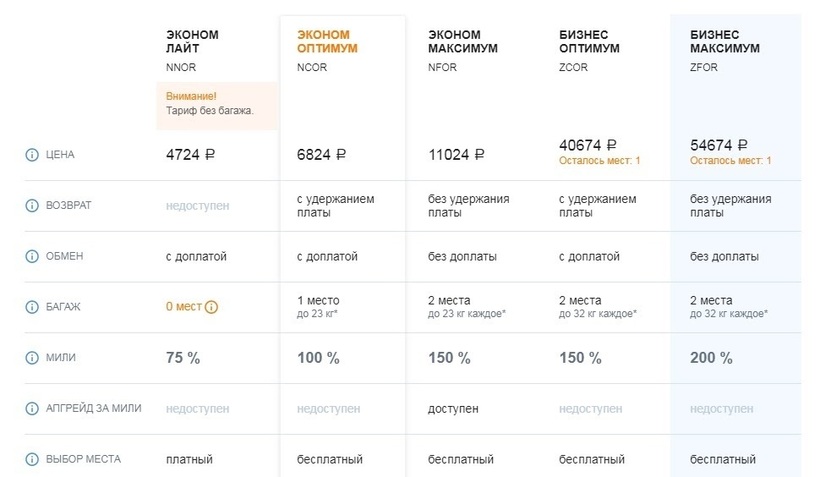Click the 4724 ₽ price
The height and width of the screenshot is (477, 820).
pos(195,155)
